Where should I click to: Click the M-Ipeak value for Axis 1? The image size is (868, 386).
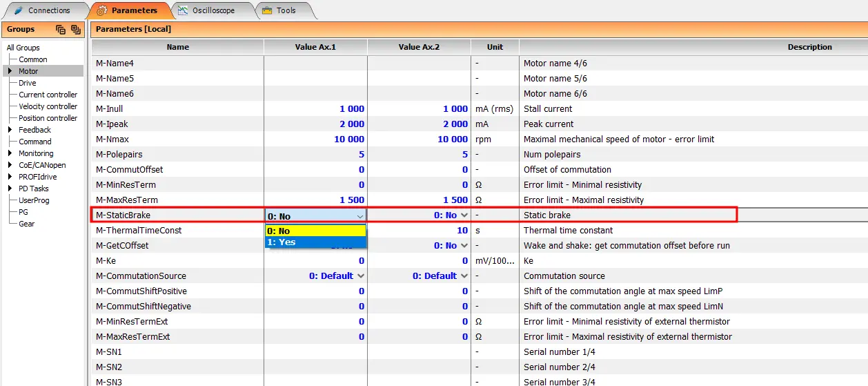[x=315, y=124]
